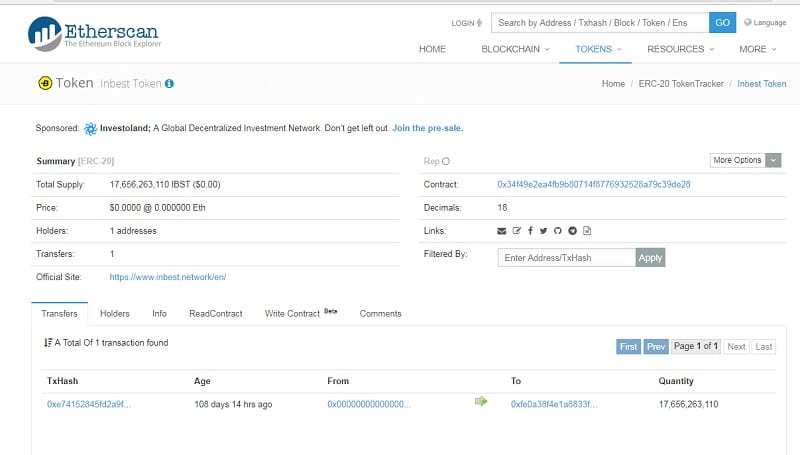The image size is (800, 455).
Task: Open the Twitter link icon
Action: (x=543, y=231)
